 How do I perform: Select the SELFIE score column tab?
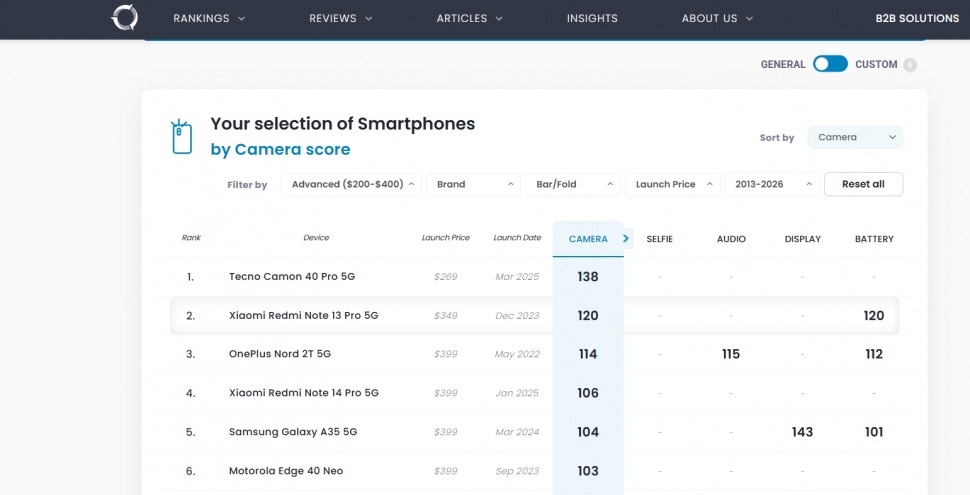pos(659,239)
